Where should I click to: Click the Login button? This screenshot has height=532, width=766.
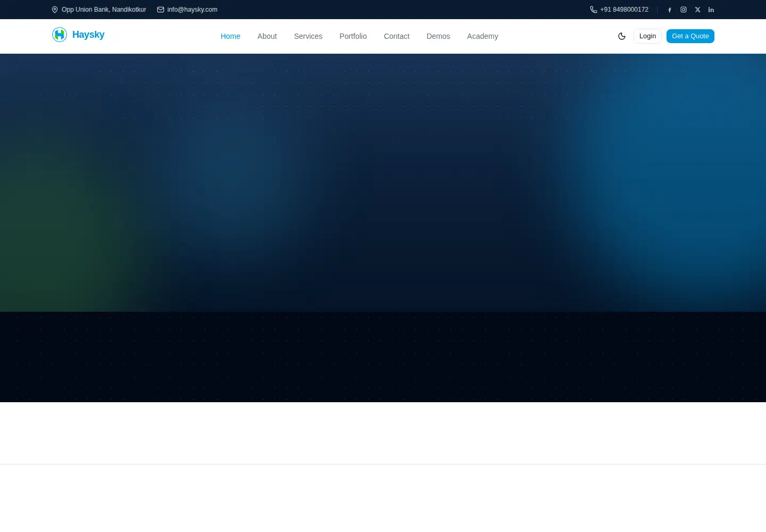click(647, 36)
